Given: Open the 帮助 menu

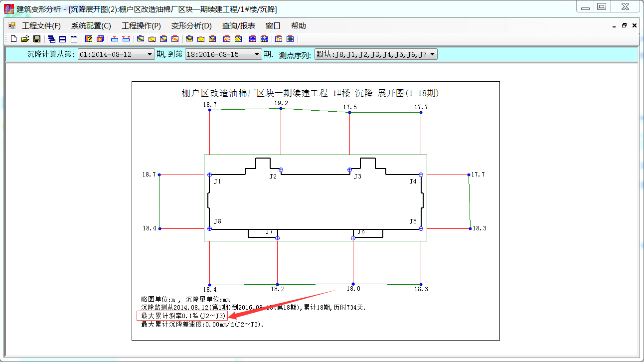Looking at the screenshot, I should click(299, 25).
